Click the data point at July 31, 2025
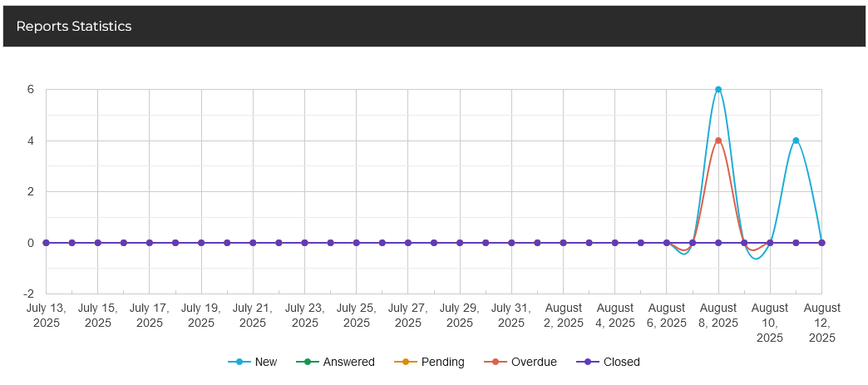Viewport: 868px width, 385px height. (511, 243)
